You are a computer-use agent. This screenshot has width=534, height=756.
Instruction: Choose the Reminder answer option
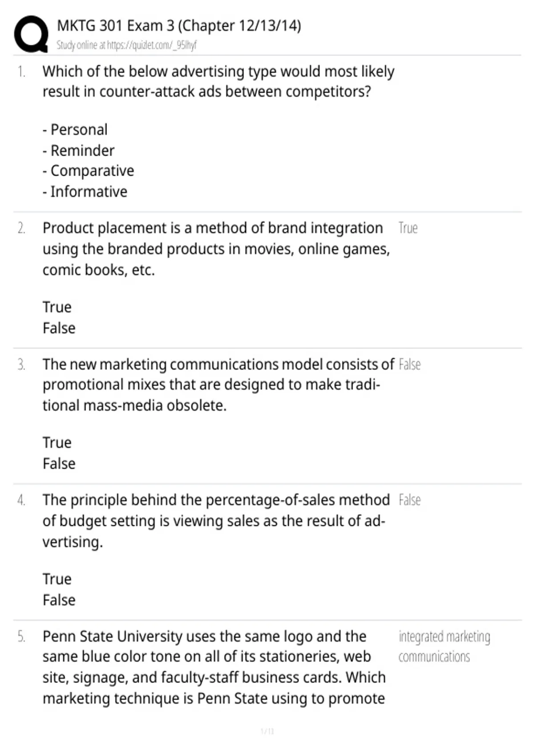[78, 150]
